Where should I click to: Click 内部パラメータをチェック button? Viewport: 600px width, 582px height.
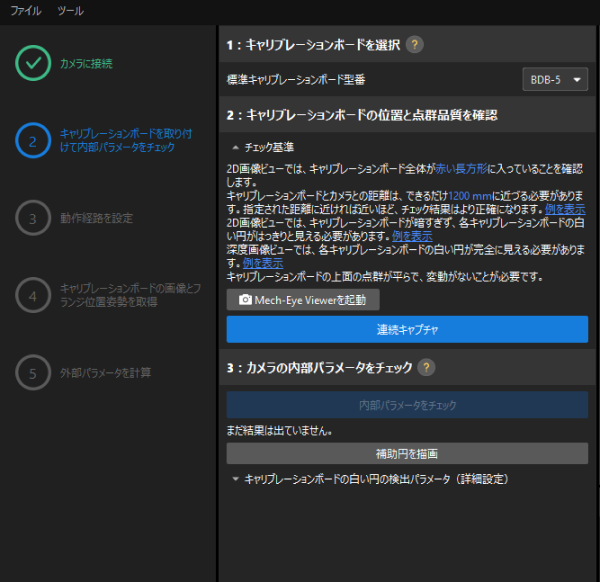coord(407,404)
